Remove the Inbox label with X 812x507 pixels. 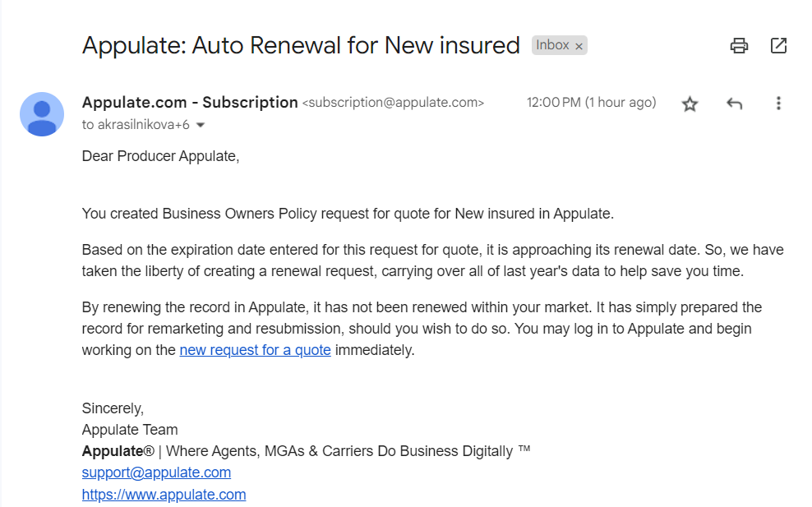pyautogui.click(x=579, y=46)
